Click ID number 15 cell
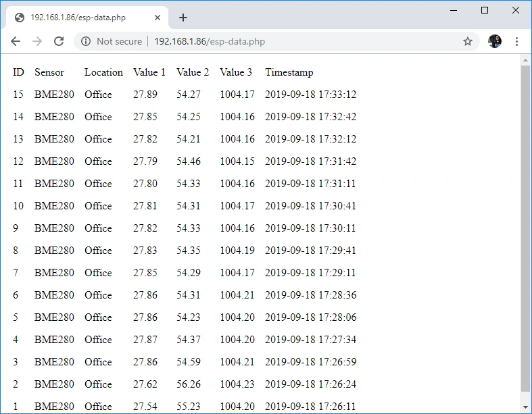This screenshot has height=414, width=532. [x=18, y=95]
